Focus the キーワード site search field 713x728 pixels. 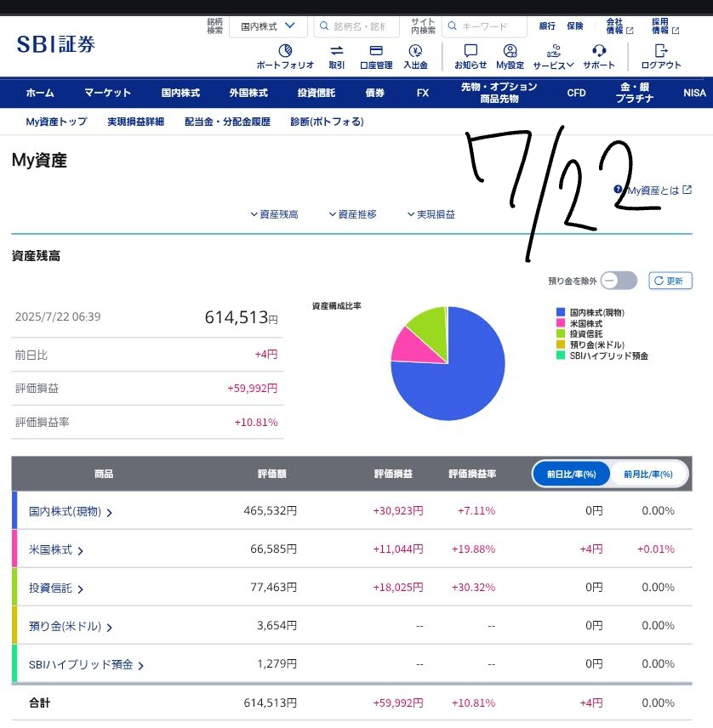pyautogui.click(x=484, y=26)
